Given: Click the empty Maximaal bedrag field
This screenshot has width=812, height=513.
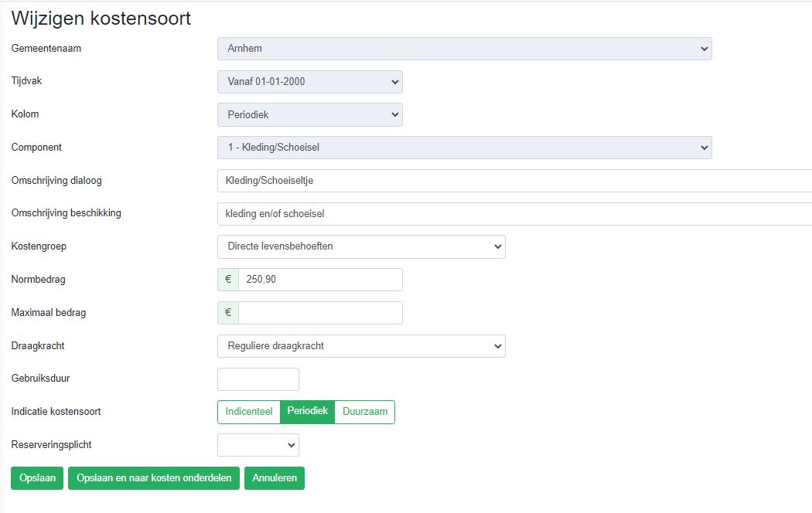Looking at the screenshot, I should click(x=320, y=313).
